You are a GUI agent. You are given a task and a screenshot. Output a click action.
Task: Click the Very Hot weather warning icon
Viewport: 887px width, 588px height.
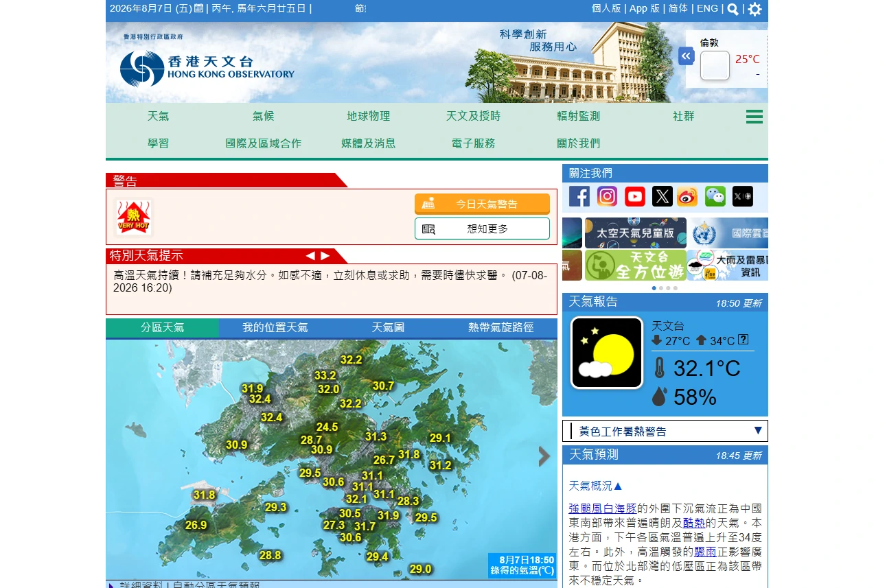pos(133,217)
